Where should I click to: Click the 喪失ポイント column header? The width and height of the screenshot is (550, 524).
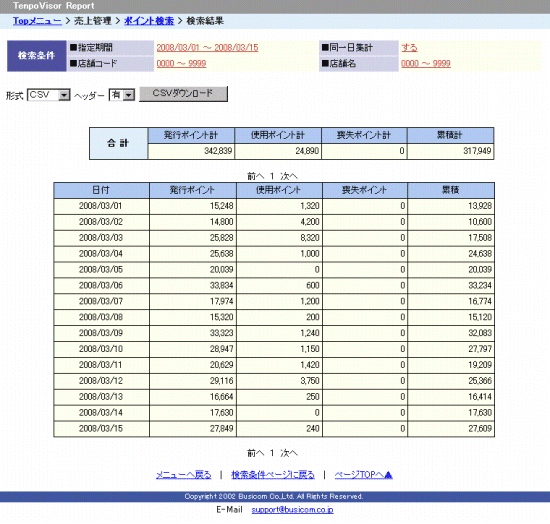point(365,190)
